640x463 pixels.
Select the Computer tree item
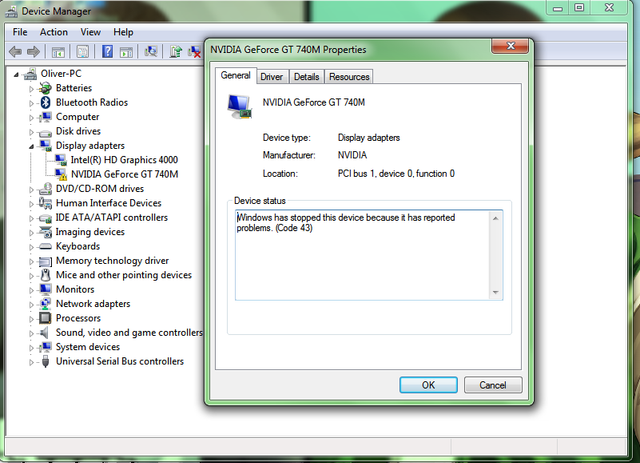point(78,117)
